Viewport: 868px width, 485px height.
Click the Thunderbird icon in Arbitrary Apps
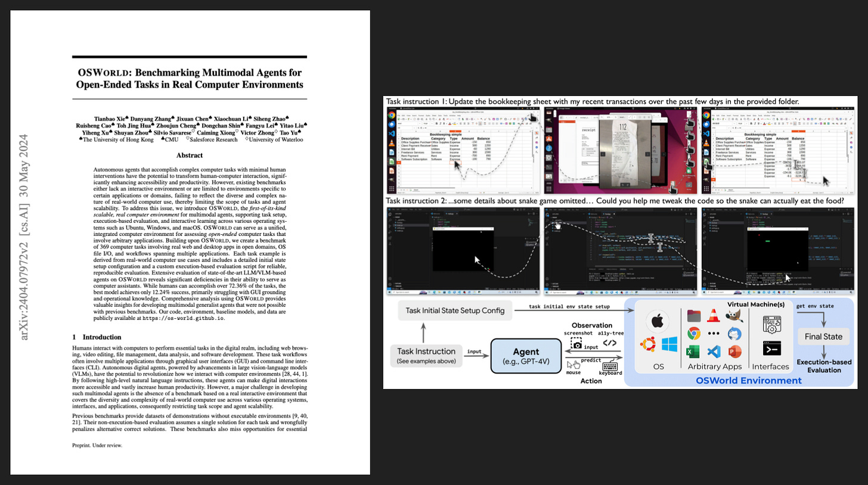(734, 334)
